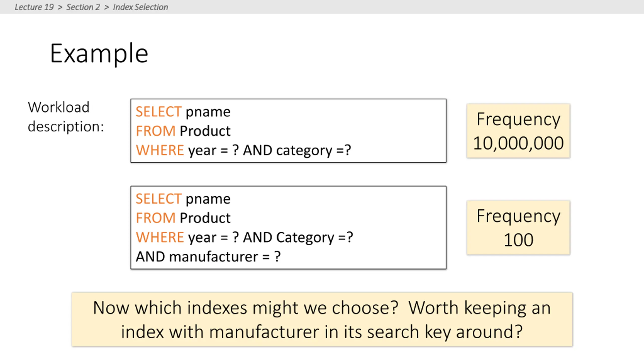The image size is (644, 362).
Task: Select the year and category WHERE clause
Action: click(243, 150)
